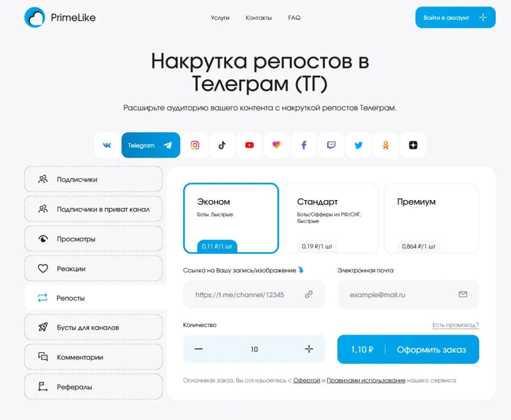The height and width of the screenshot is (420, 511).
Task: Open FAQ in top navigation
Action: click(x=294, y=18)
